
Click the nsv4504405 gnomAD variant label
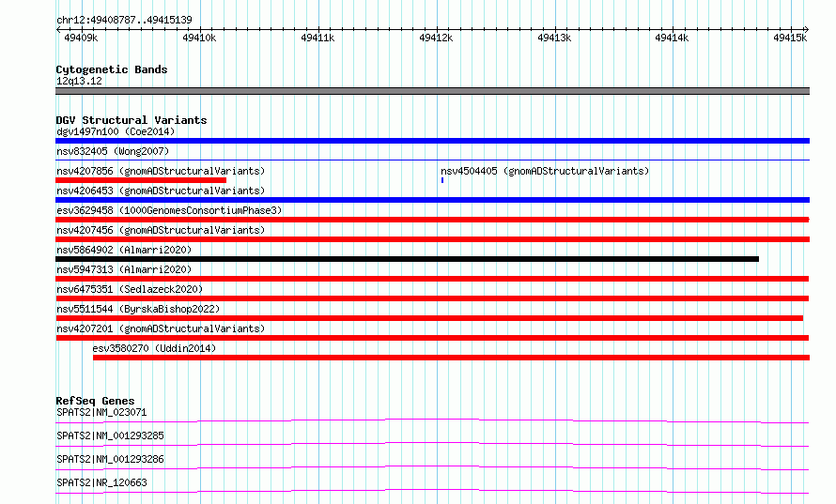pyautogui.click(x=545, y=171)
